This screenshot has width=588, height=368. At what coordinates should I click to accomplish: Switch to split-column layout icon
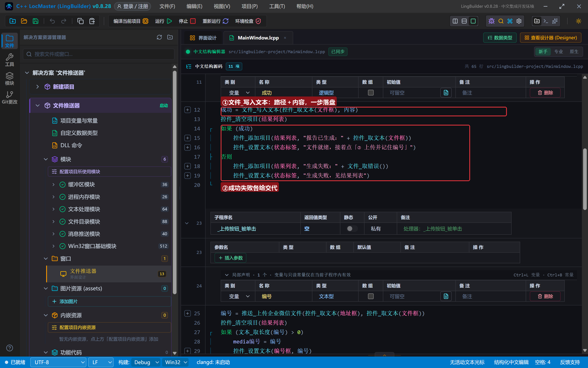pos(455,21)
